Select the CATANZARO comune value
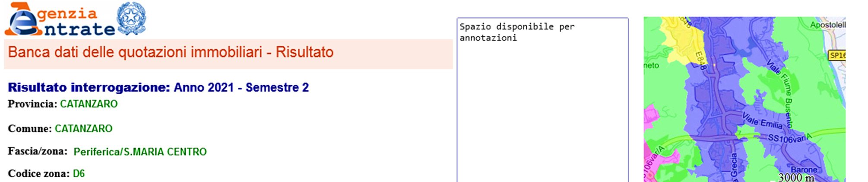Viewport: 868px width, 182px height. tap(83, 129)
